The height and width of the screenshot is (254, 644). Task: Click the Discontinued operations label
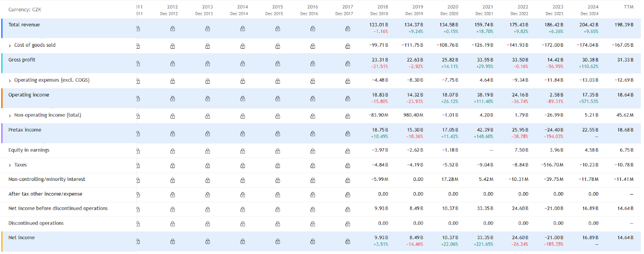tap(36, 223)
